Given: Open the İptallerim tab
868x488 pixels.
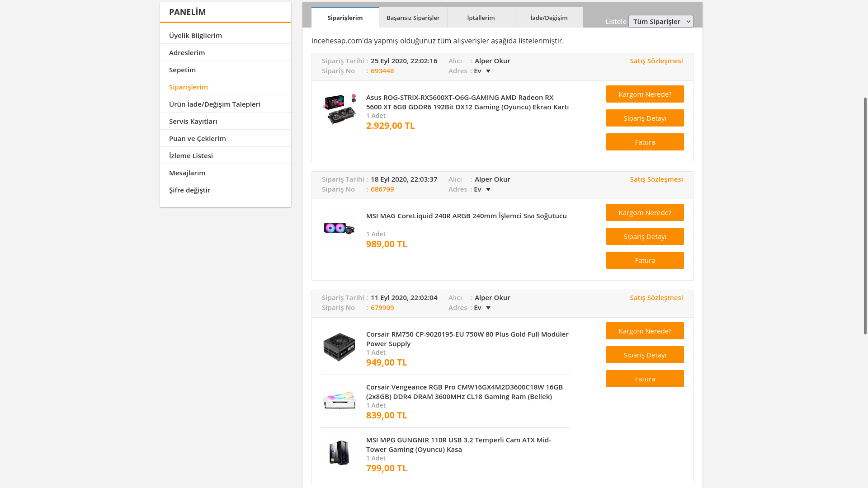Looking at the screenshot, I should pyautogui.click(x=481, y=17).
